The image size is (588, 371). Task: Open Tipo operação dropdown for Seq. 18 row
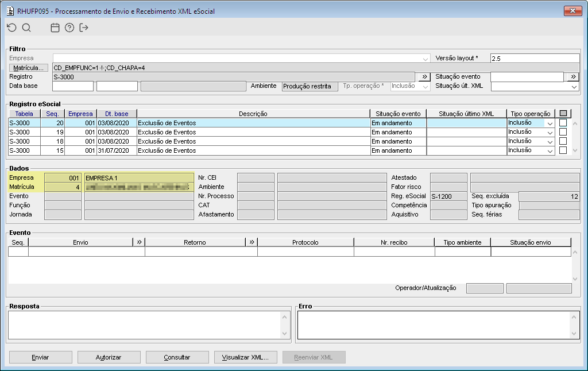click(550, 141)
